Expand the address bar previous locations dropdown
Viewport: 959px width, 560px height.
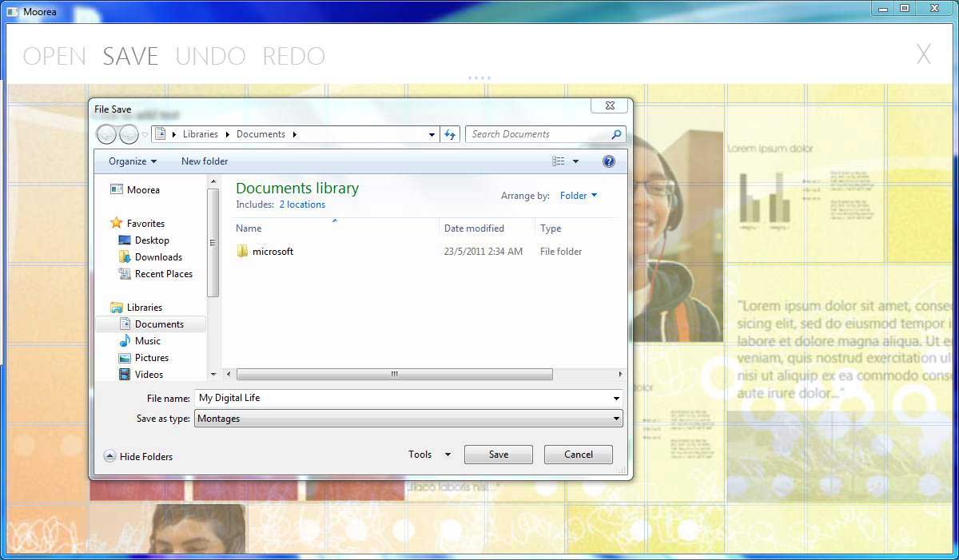click(432, 134)
